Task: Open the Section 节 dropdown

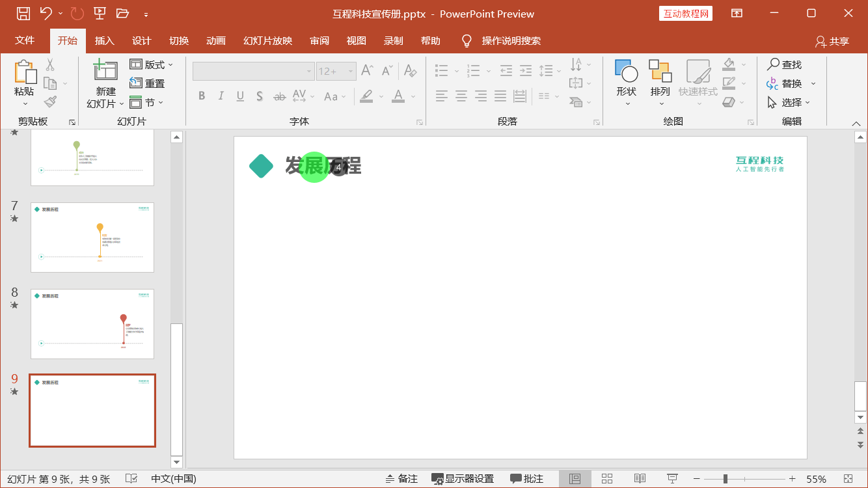Action: tap(146, 102)
